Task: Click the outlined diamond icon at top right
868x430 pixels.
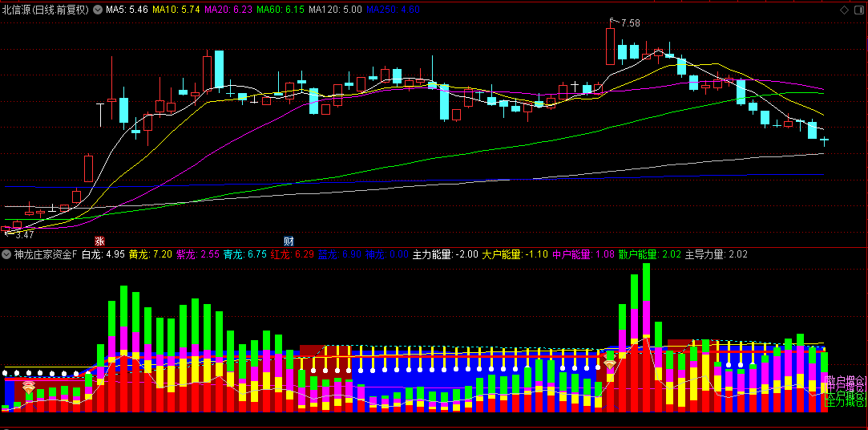Action: 844,10
